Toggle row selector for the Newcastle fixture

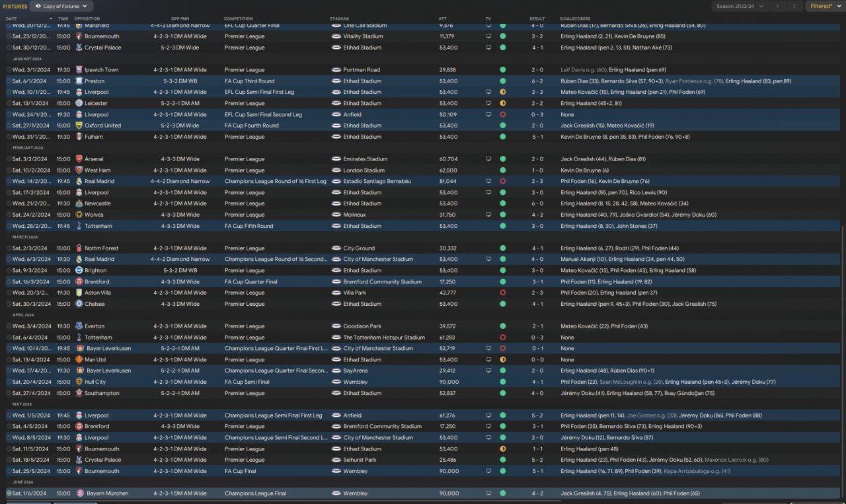pos(9,203)
